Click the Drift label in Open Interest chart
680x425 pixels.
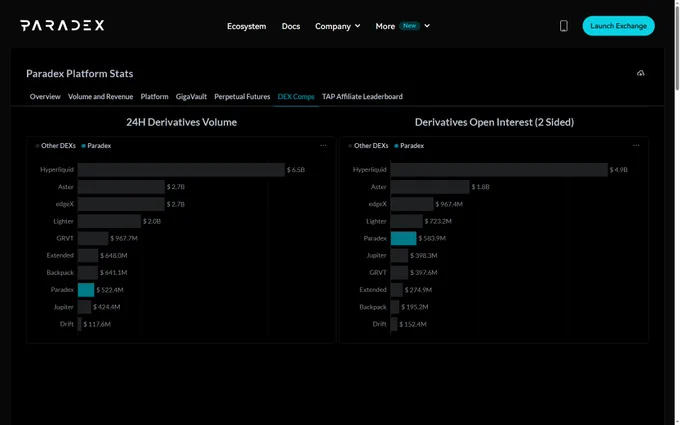coord(379,324)
